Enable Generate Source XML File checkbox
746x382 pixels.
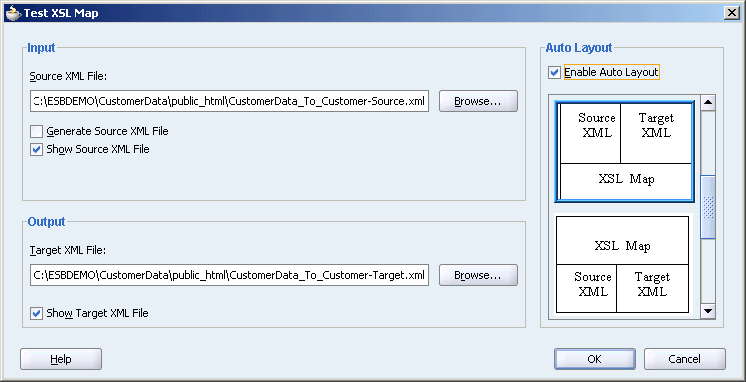[x=37, y=131]
